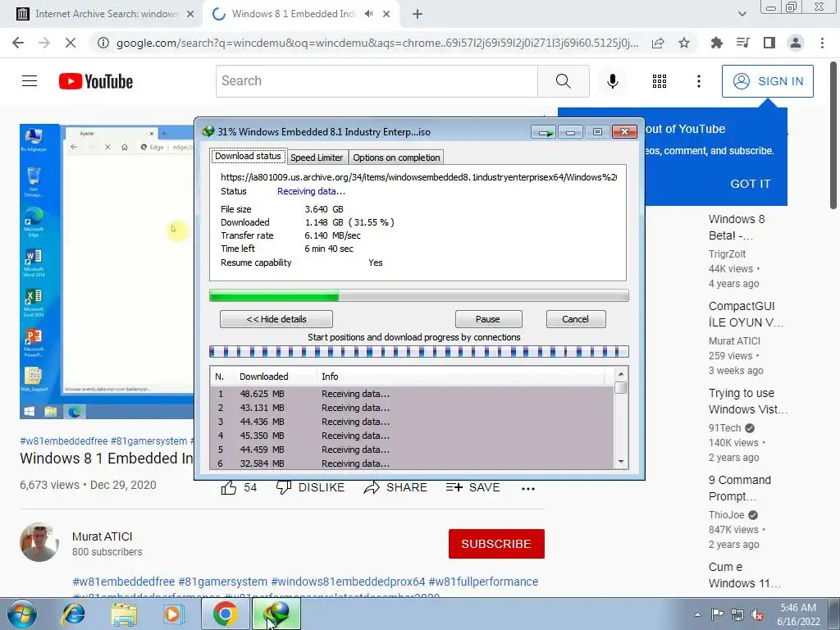
Task: Click the Hide details button
Action: [x=276, y=319]
